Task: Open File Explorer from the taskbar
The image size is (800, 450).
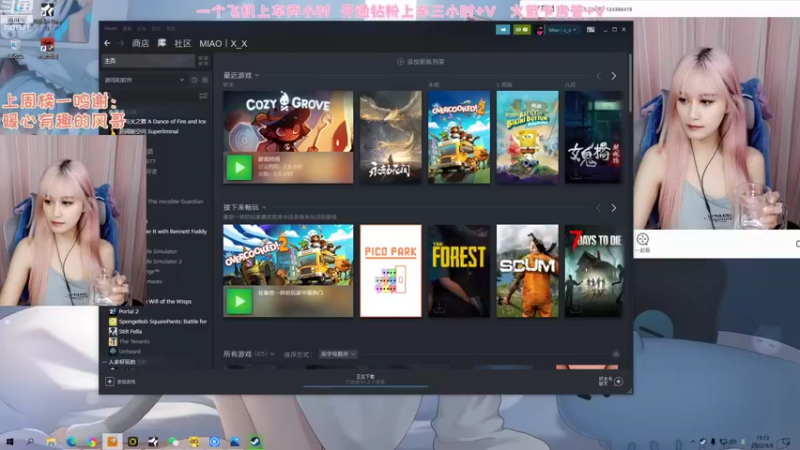Action: pos(51,441)
